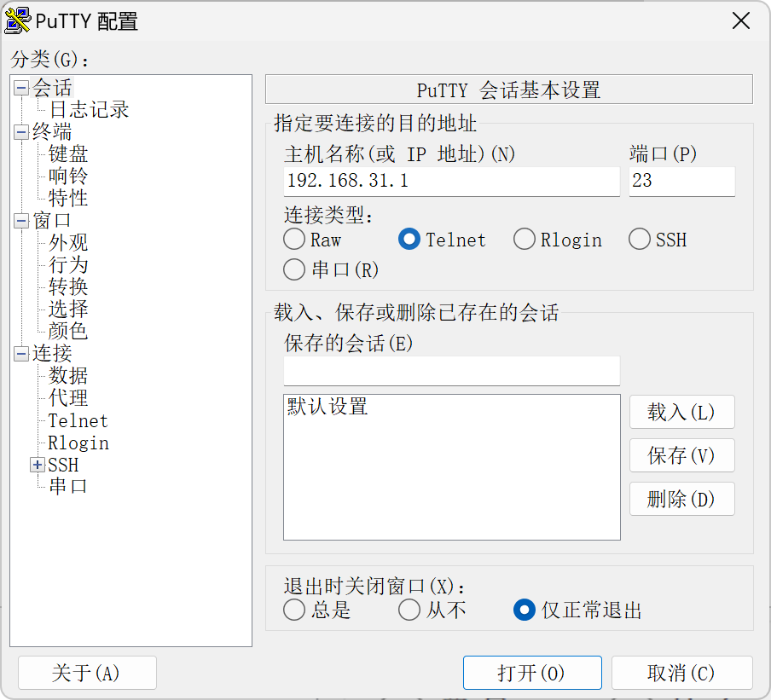Choose Rlogin connection type
The height and width of the screenshot is (700, 771).
525,240
